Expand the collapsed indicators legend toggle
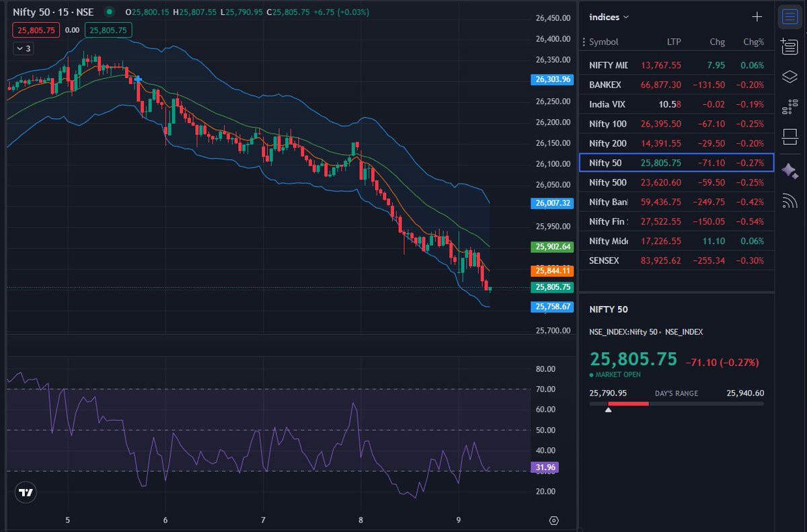The height and width of the screenshot is (532, 807). (23, 48)
